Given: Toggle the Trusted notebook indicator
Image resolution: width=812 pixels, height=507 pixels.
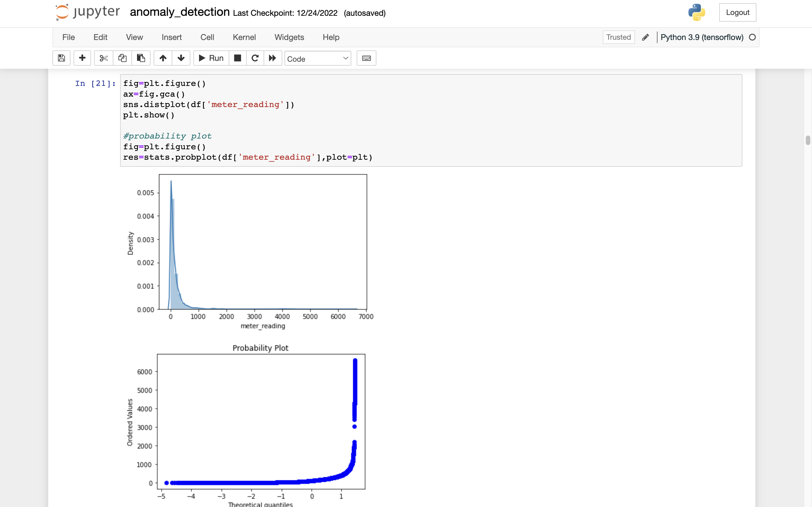Looking at the screenshot, I should click(x=618, y=37).
